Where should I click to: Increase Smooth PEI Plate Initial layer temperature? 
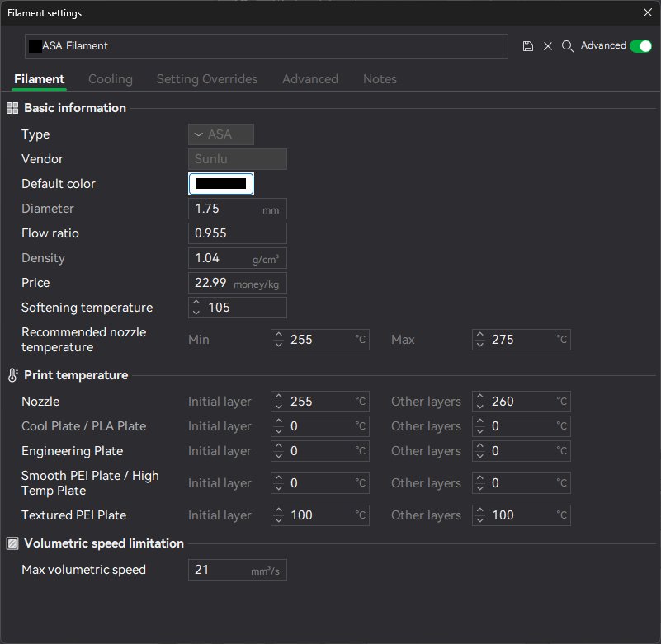(279, 478)
